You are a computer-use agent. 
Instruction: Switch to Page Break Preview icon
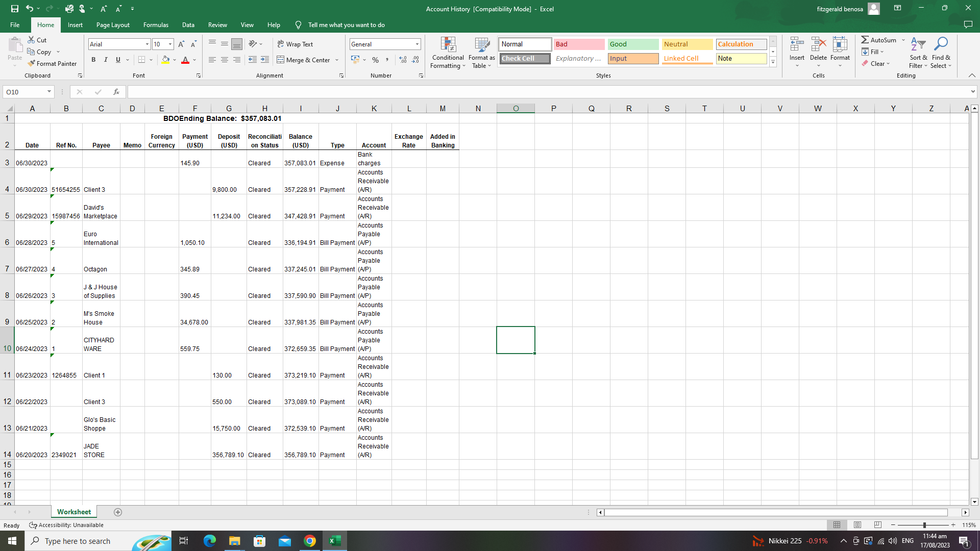coord(878,525)
